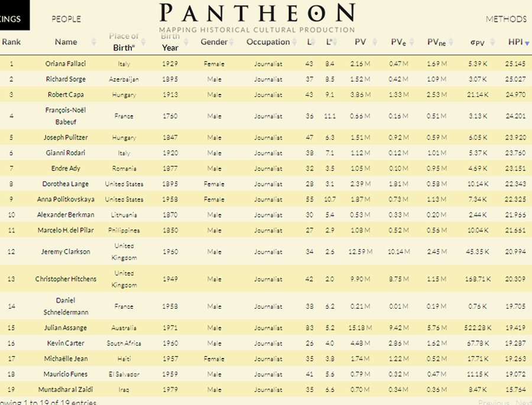Select South Africa birthplace cell
Screen dimensions: 532x405
[x=124, y=343]
